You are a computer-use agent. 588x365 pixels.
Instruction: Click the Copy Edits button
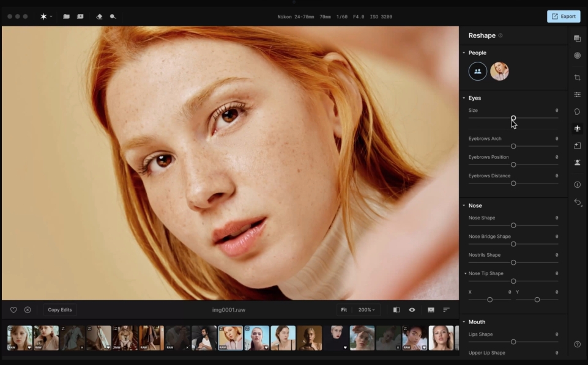[x=60, y=310]
